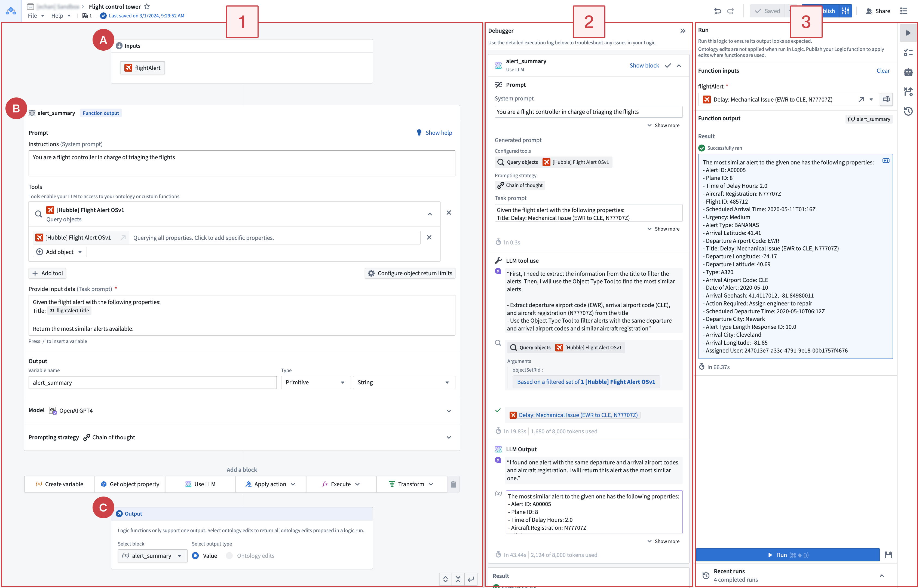Open the branching icon in right sidebar
This screenshot has width=919, height=588.
coord(908,92)
